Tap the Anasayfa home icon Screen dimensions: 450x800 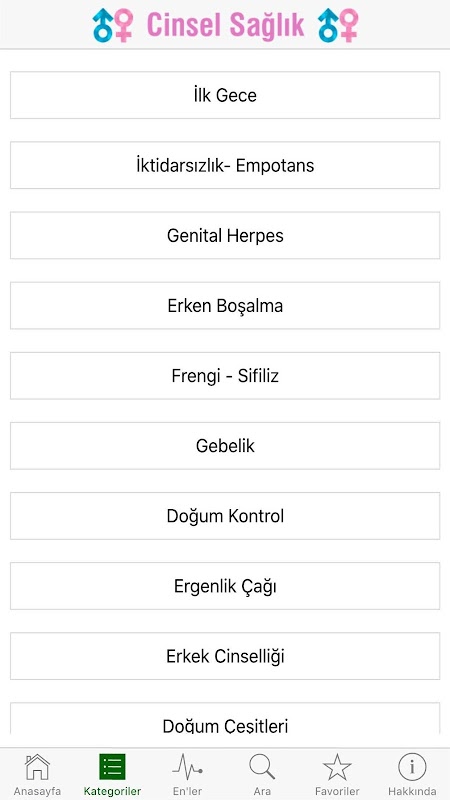(x=37, y=767)
